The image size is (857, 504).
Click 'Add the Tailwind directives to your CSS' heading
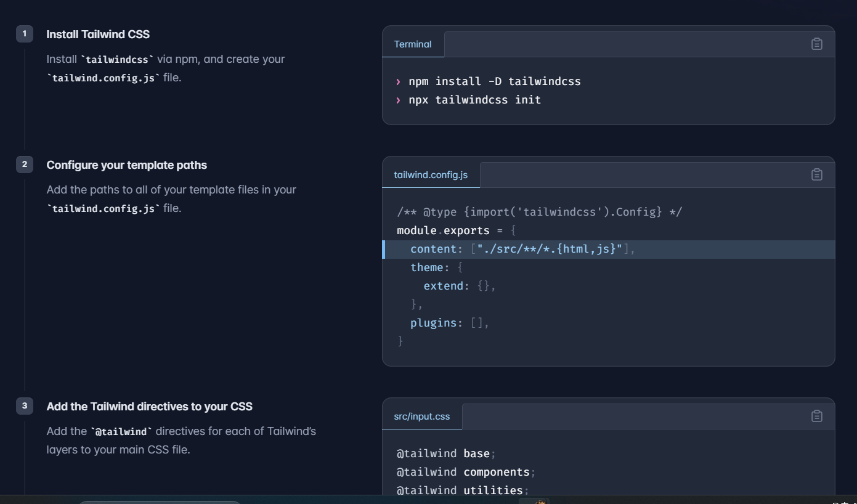point(150,407)
